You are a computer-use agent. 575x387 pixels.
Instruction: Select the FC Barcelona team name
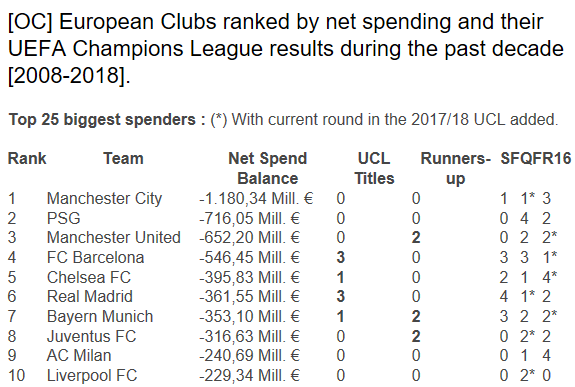click(95, 258)
